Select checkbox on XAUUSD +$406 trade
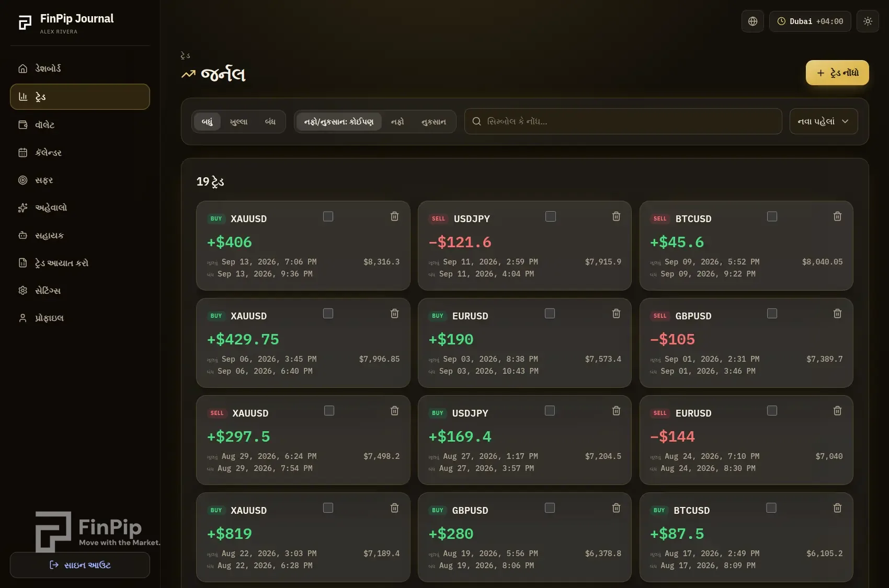Viewport: 889px width, 588px height. click(x=328, y=216)
